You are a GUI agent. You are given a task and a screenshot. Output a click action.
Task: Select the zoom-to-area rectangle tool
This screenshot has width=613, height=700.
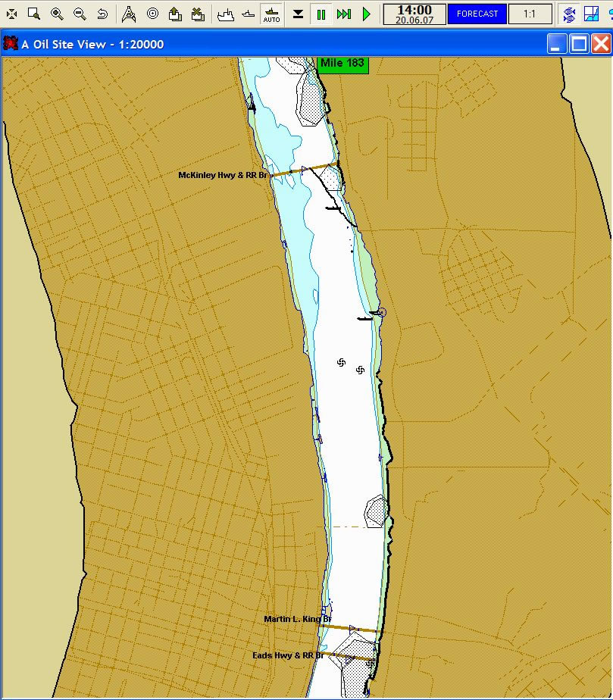34,14
